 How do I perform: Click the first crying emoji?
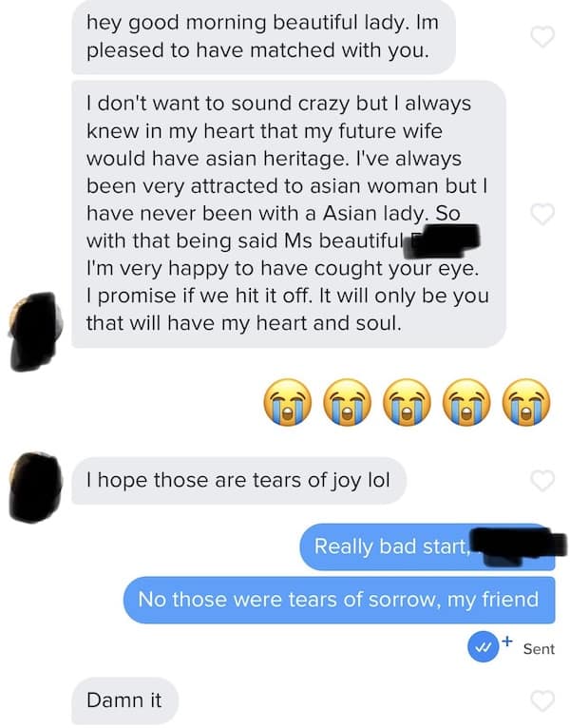point(287,402)
